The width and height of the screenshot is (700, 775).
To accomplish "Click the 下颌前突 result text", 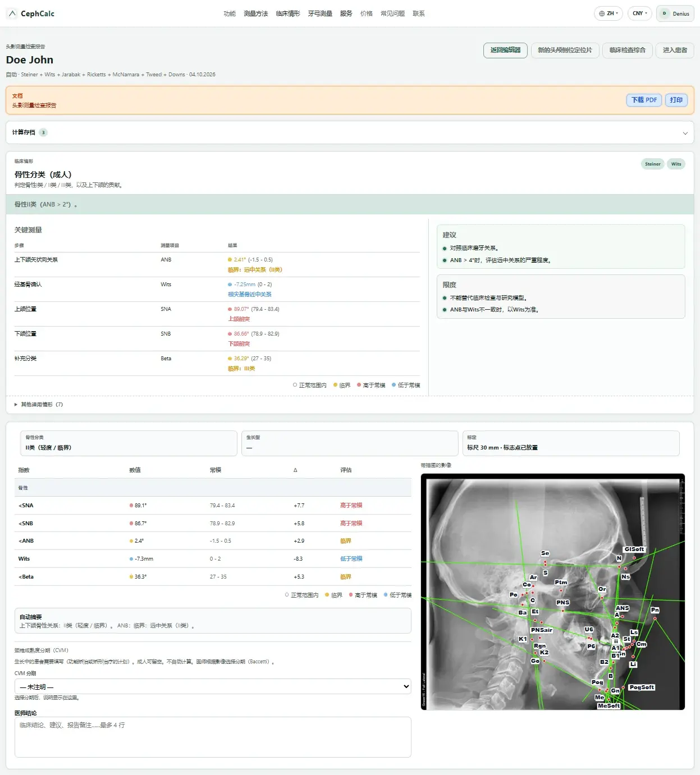I will (239, 344).
